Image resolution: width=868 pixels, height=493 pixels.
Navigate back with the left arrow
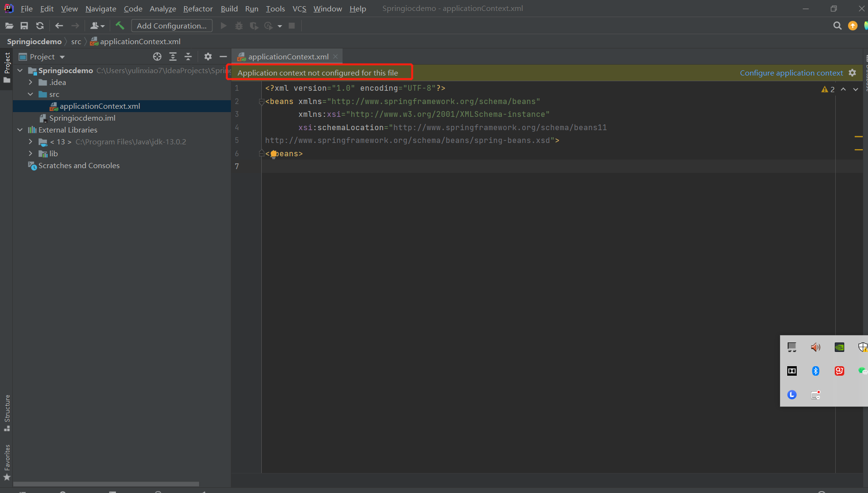(59, 26)
